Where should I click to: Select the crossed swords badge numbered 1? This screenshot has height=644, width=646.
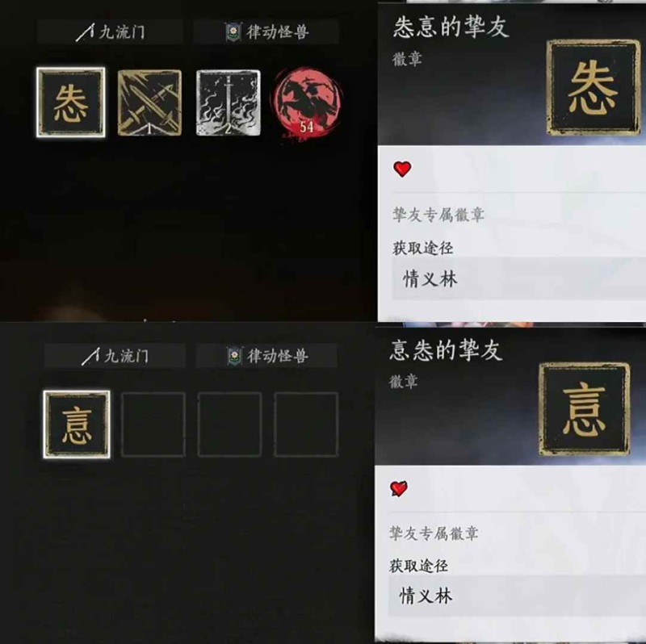tap(149, 102)
